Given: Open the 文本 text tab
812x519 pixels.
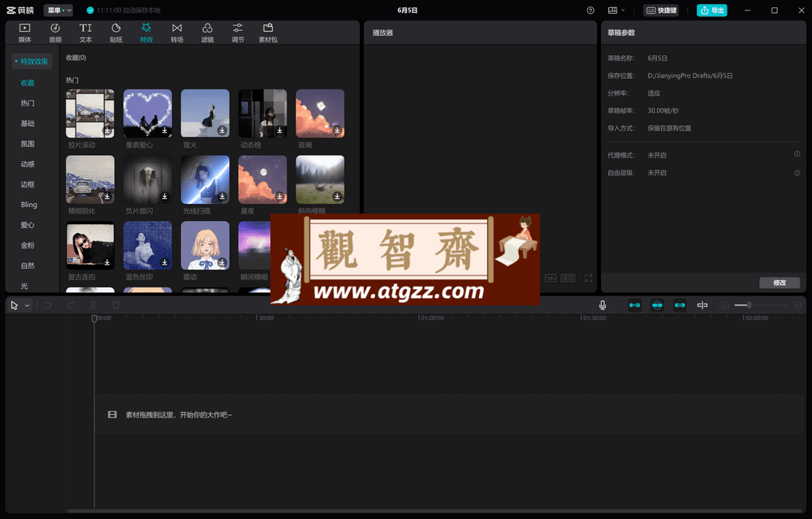Looking at the screenshot, I should click(85, 32).
